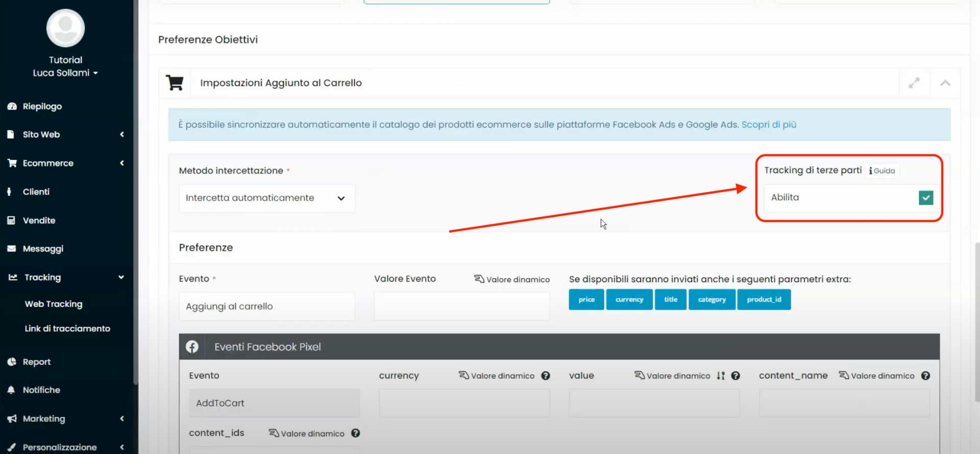Screen dimensions: 980x454
Task: Open Link di tracciamento submenu item
Action: 67,328
